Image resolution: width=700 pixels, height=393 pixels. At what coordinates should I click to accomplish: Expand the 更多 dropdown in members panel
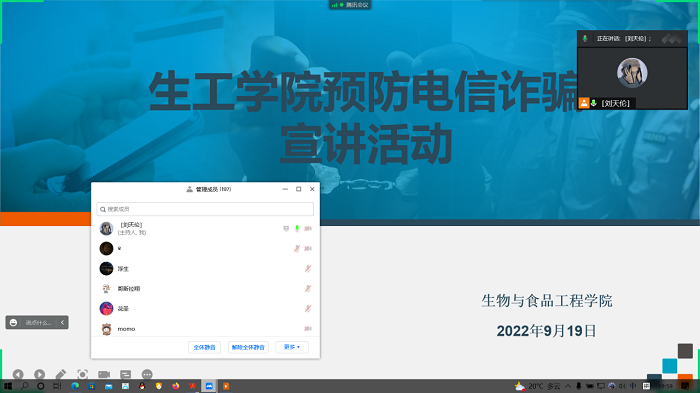pyautogui.click(x=292, y=347)
